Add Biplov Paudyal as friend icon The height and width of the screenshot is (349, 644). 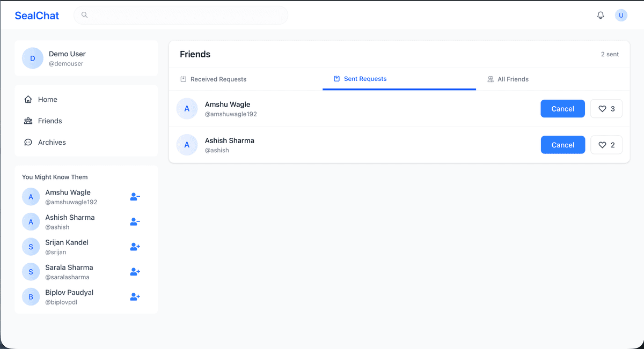pyautogui.click(x=135, y=297)
